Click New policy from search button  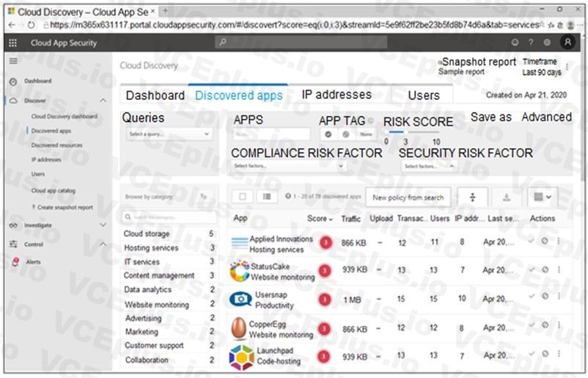pyautogui.click(x=408, y=197)
